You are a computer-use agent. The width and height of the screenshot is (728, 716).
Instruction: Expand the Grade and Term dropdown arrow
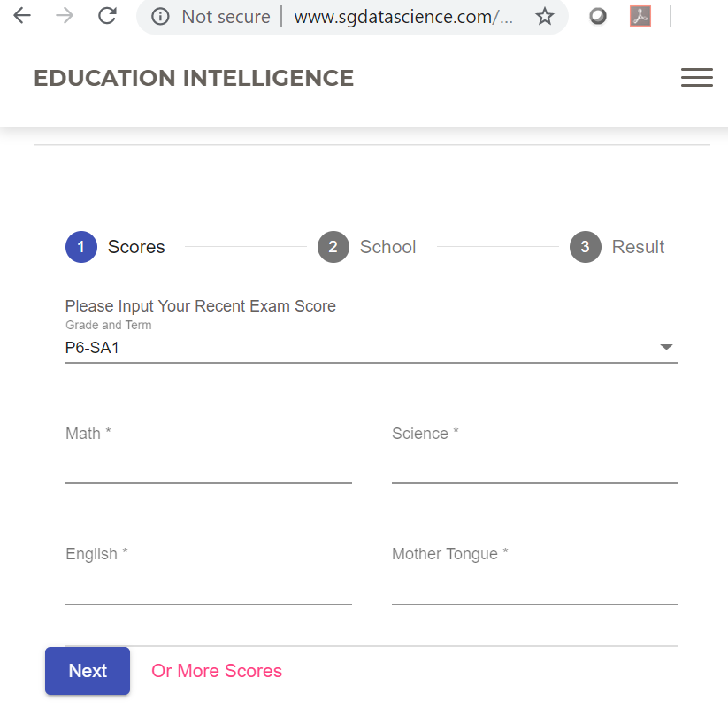click(x=667, y=348)
